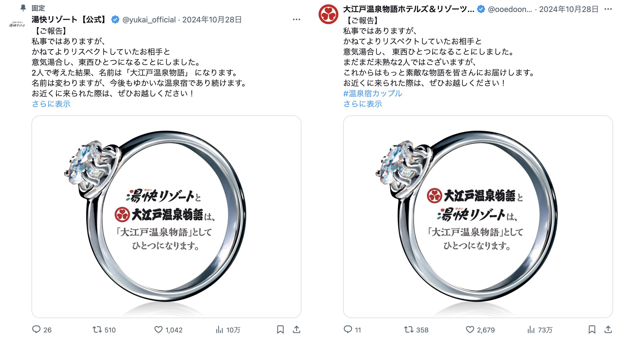Bookmark the 大江戸温泉物語 tweet
Screen dimensions: 644x340
[592, 330]
